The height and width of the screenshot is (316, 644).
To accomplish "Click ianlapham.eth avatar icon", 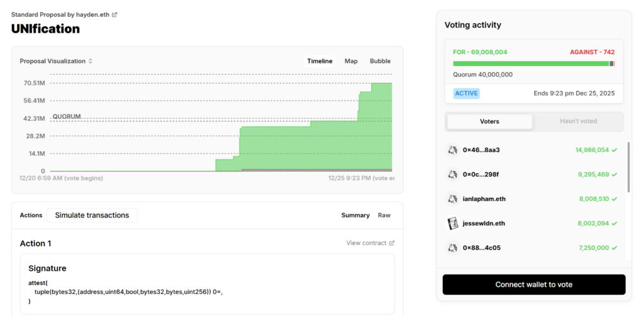I will (452, 199).
